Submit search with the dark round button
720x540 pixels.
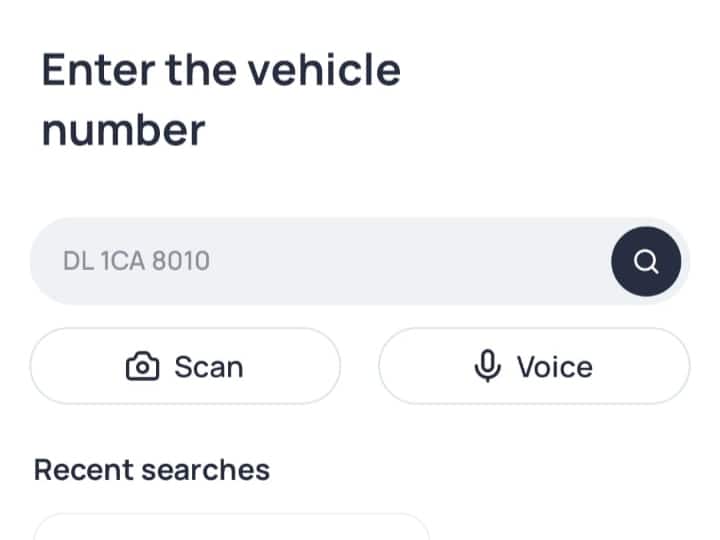coord(646,262)
